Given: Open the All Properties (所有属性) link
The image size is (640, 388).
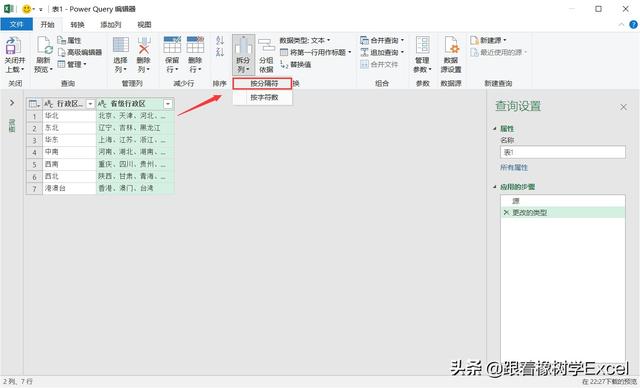Looking at the screenshot, I should tap(514, 168).
